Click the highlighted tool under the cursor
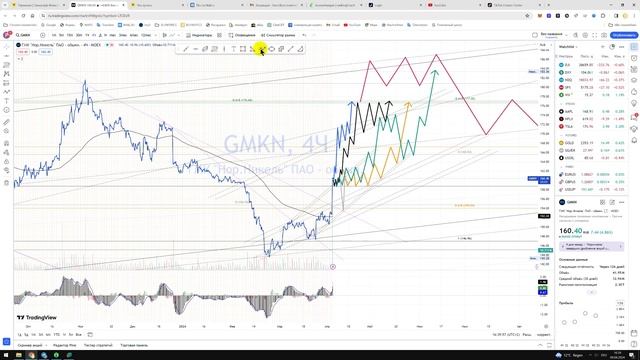640x360 pixels. [262, 49]
